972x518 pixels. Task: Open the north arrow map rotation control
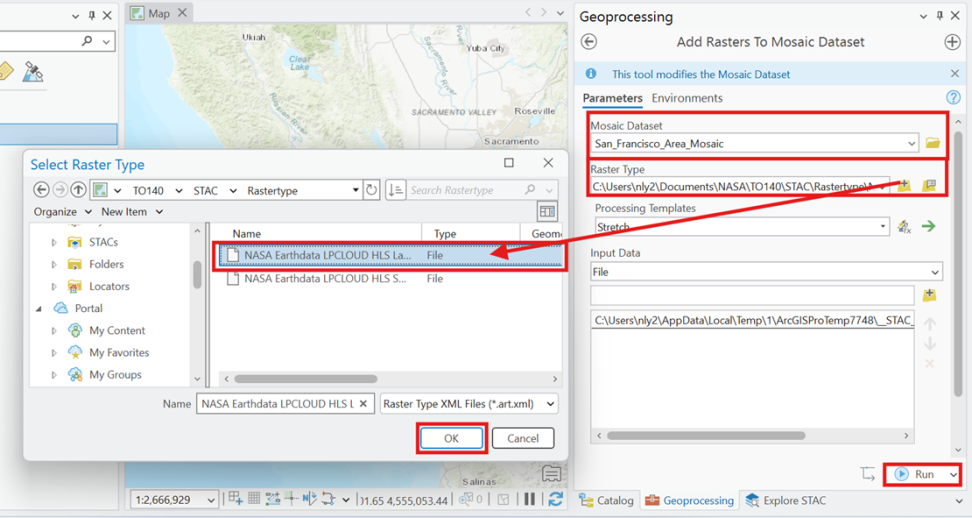tap(311, 499)
